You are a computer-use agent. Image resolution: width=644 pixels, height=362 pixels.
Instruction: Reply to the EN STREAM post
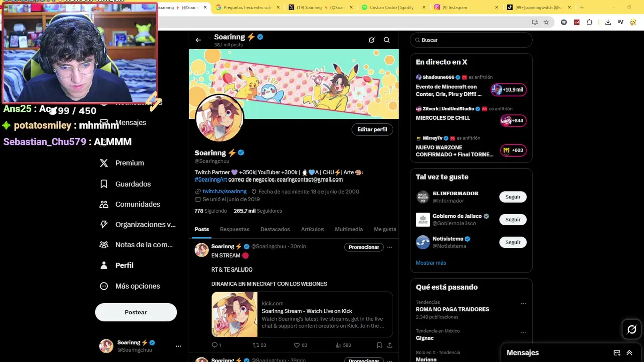tap(215, 345)
